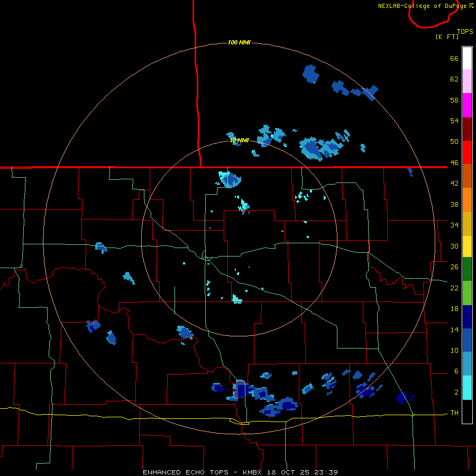Select the magenta legend swatch
This screenshot has height=476, width=476.
[x=467, y=105]
